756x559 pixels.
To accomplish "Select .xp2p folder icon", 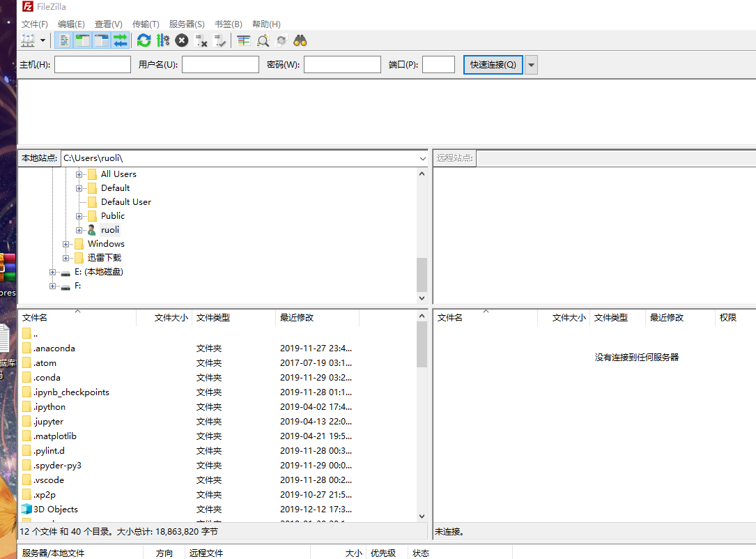I will coord(27,494).
